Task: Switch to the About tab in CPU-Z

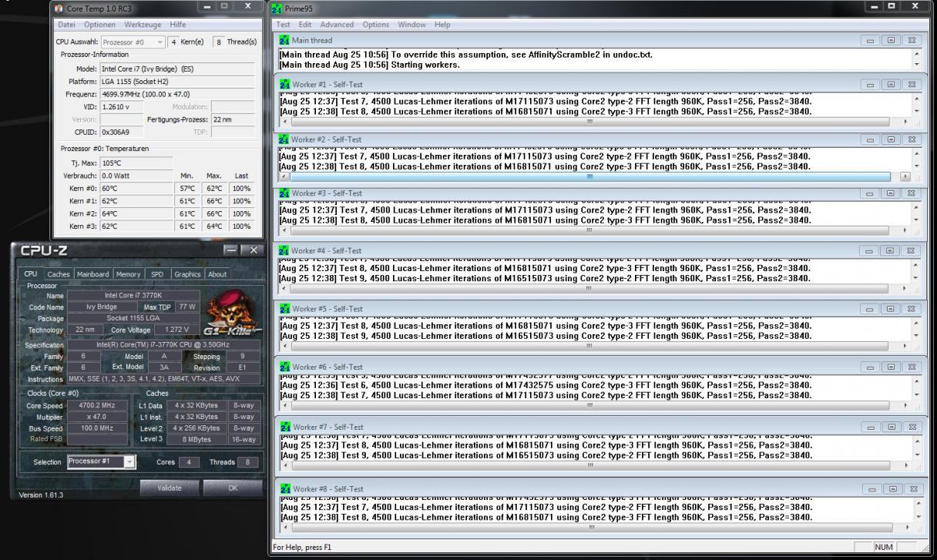Action: pyautogui.click(x=217, y=274)
